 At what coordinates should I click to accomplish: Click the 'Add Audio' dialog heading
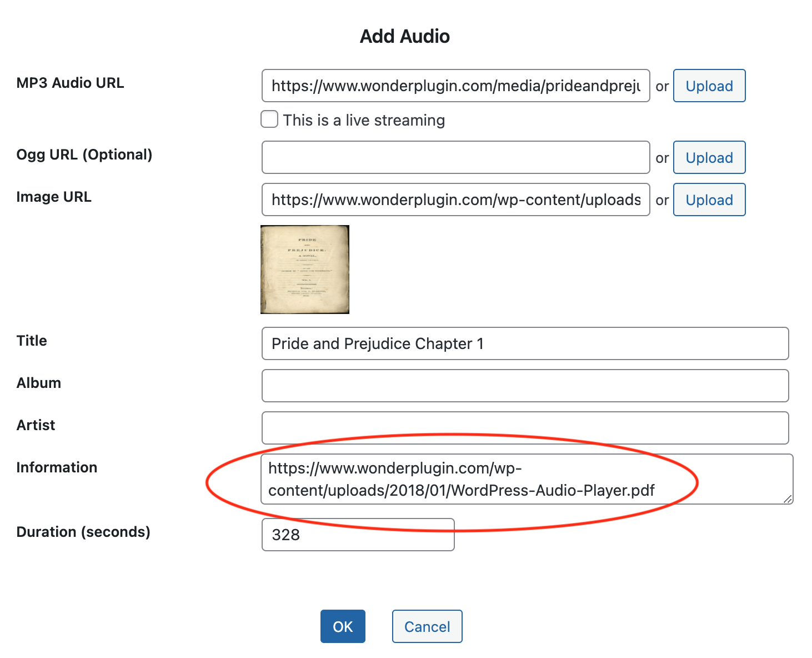(405, 36)
